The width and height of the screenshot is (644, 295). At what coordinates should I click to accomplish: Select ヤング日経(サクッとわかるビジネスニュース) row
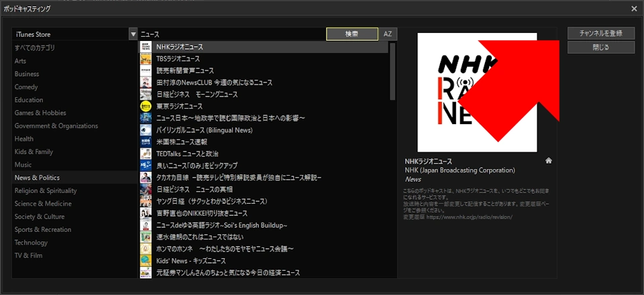point(264,201)
